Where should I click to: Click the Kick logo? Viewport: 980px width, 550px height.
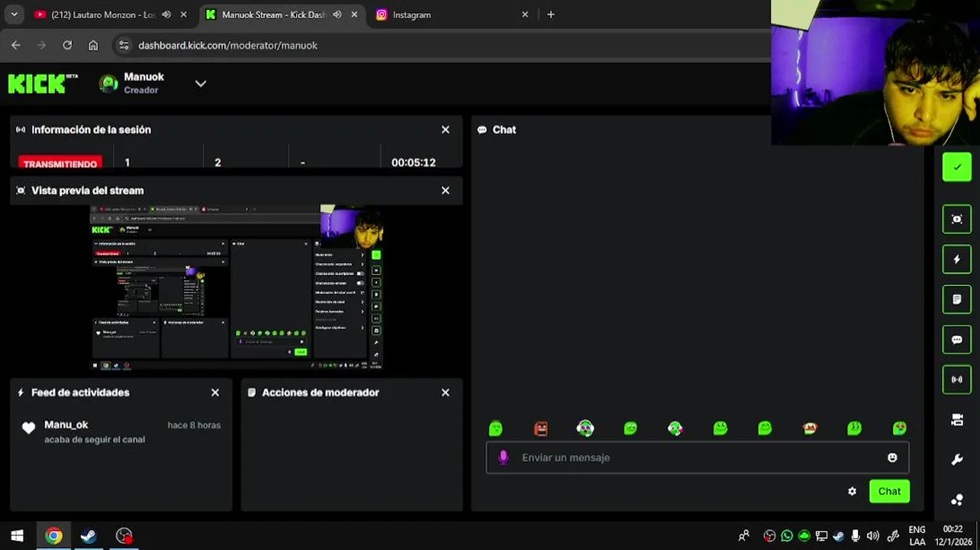click(x=43, y=83)
